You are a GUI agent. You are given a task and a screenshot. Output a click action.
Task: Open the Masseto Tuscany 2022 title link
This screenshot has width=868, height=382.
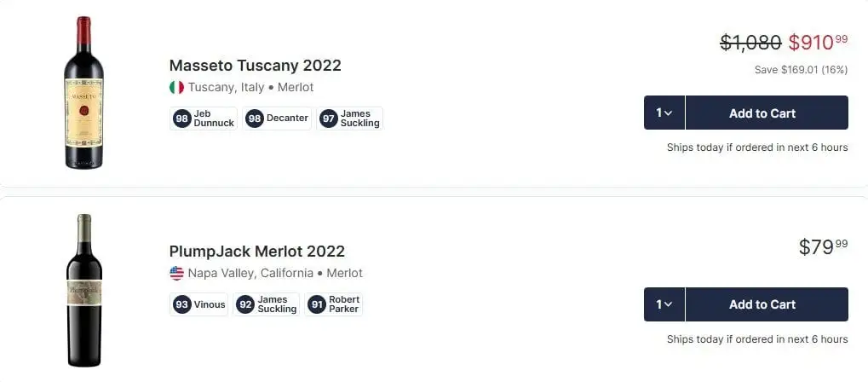click(255, 66)
